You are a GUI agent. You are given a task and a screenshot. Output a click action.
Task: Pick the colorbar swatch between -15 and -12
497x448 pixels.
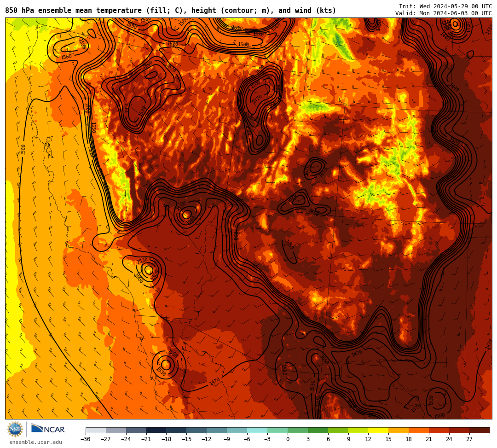(197, 430)
